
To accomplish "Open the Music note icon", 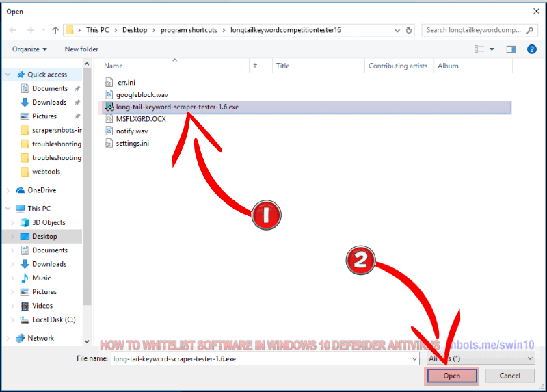I will (25, 278).
